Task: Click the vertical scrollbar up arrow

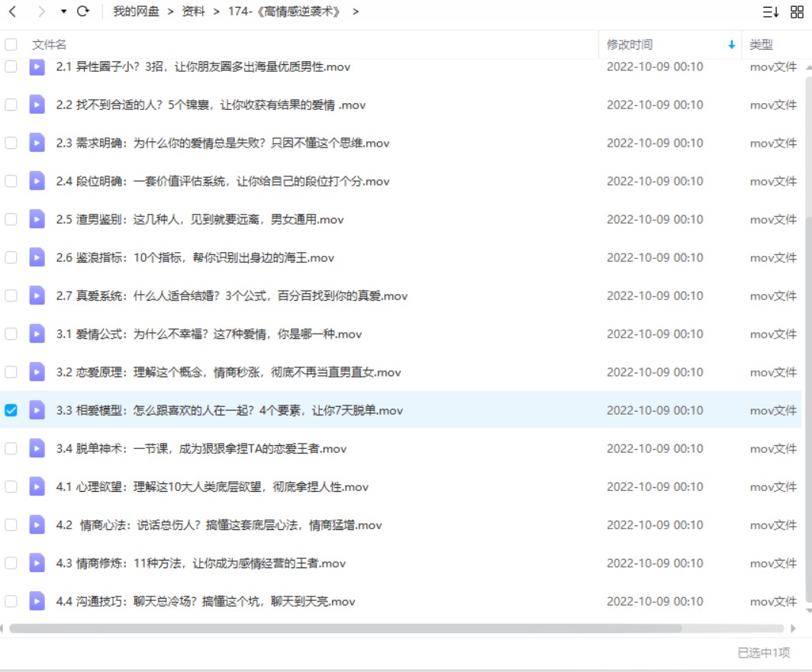Action: point(808,68)
